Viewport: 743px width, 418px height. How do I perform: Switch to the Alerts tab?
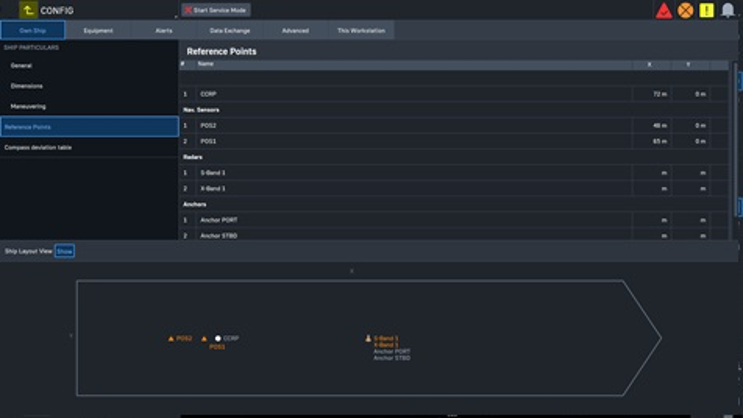pos(164,30)
